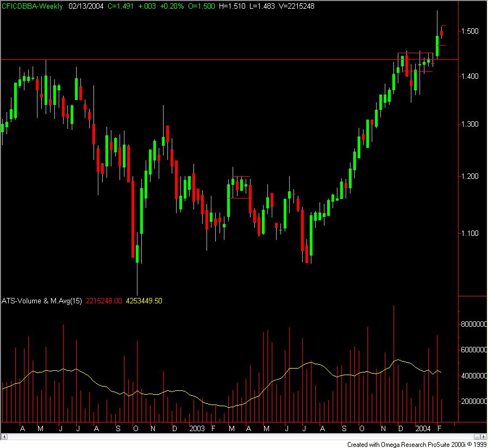Click the 2003 year marker on time axis
Screen dimensions: 488x448
click(x=196, y=428)
